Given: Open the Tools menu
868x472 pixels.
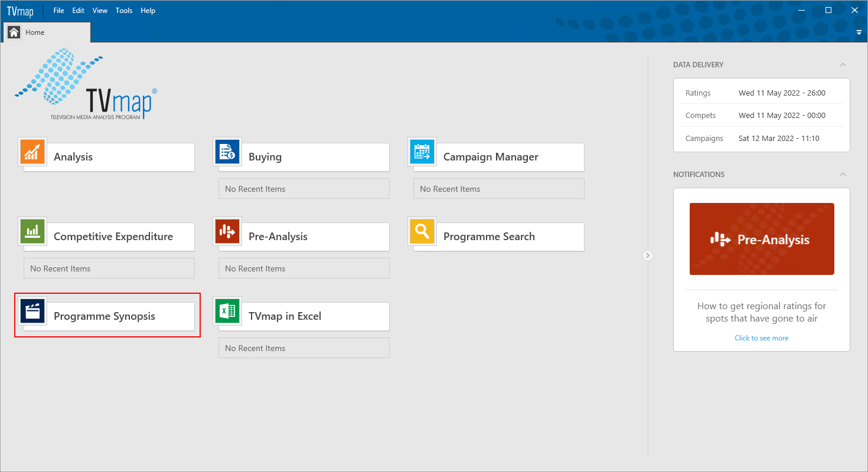Looking at the screenshot, I should pos(124,11).
